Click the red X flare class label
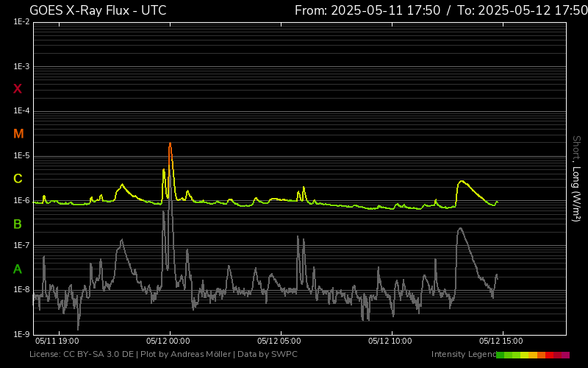 click(18, 89)
